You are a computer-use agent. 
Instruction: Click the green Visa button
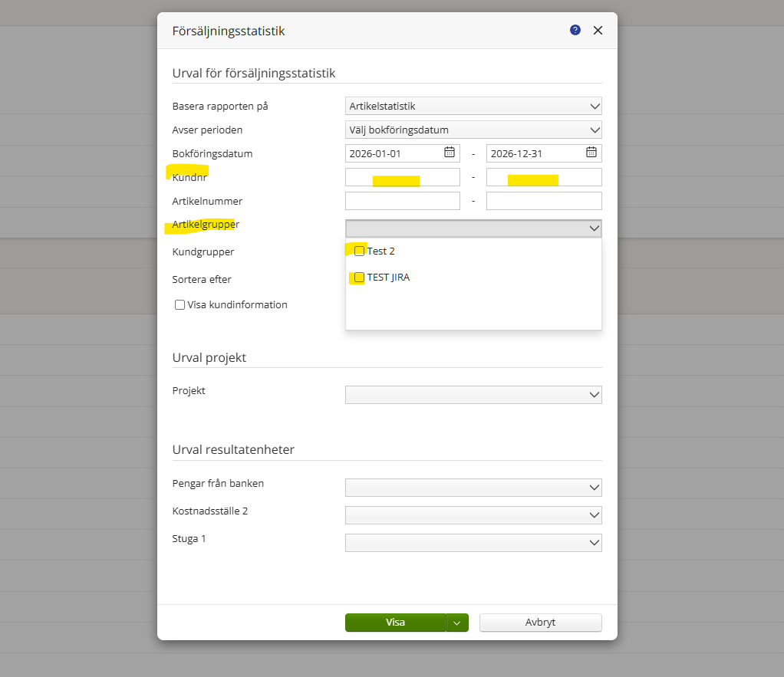395,623
